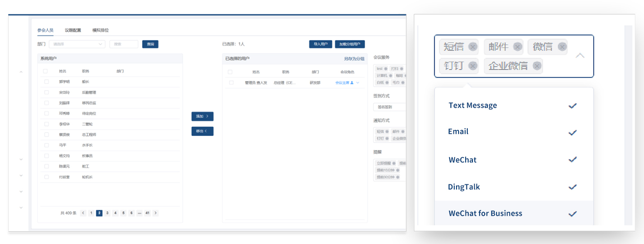Screen dimensions: 644x244
Task: Click the person icon beside 会议主席
Action: point(352,83)
